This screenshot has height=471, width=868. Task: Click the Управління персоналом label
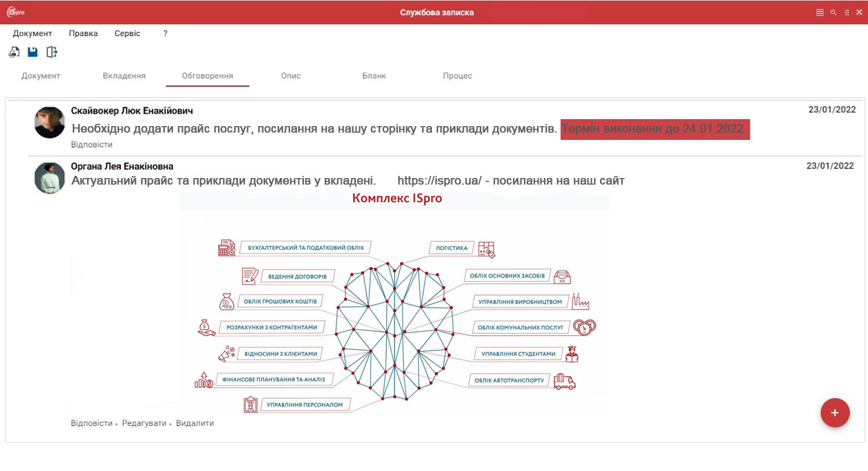(x=305, y=405)
